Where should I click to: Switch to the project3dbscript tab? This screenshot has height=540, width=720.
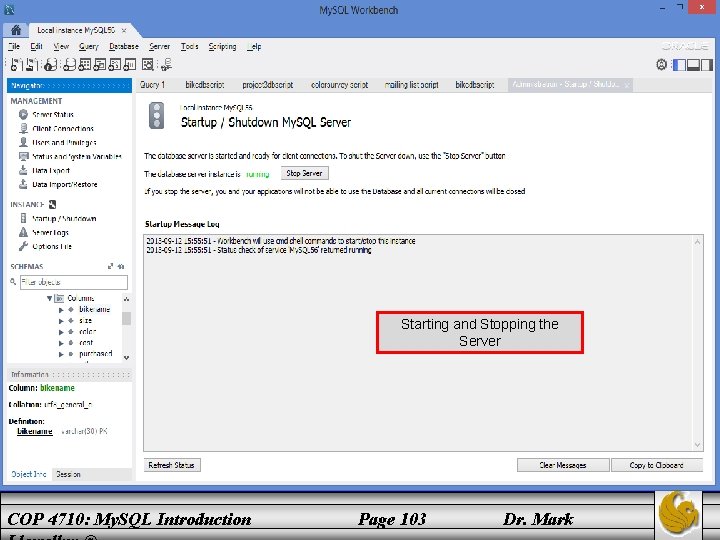pos(268,84)
